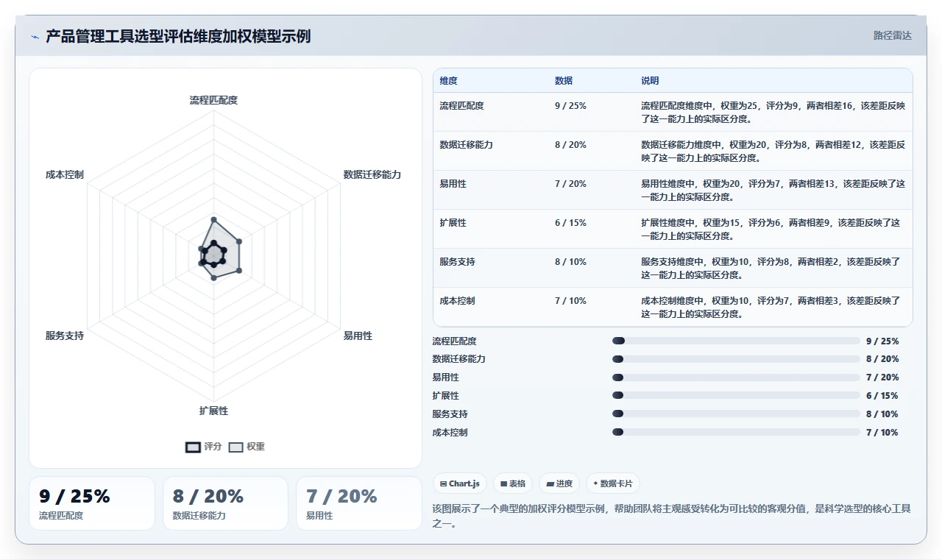942x560 pixels.
Task: Click the description paragraph below the tags
Action: [671, 515]
